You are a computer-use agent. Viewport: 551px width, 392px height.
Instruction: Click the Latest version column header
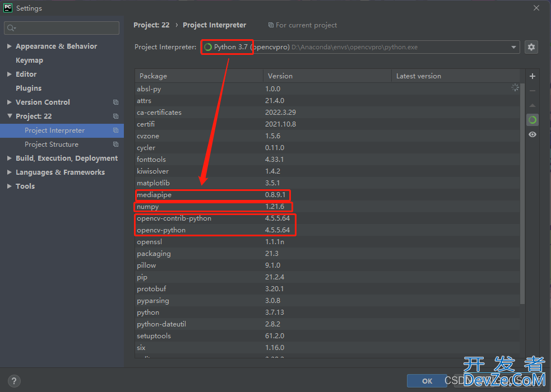point(455,76)
